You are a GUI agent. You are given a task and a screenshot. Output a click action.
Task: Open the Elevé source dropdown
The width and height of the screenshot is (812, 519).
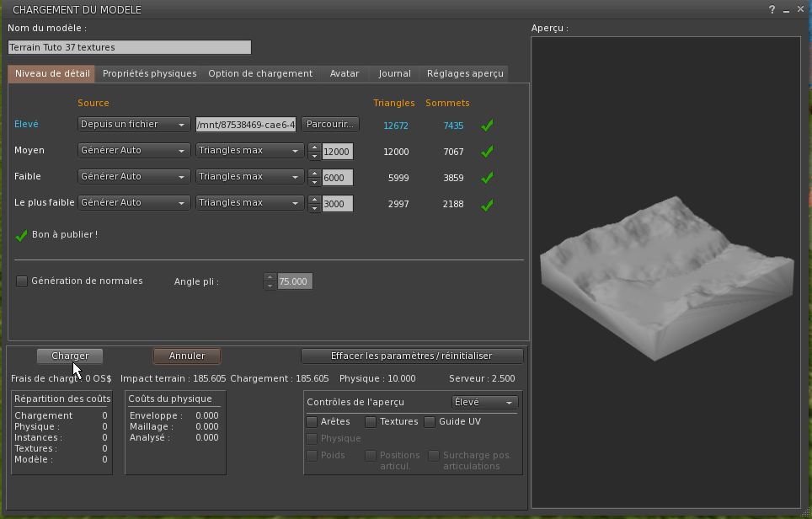[134, 125]
